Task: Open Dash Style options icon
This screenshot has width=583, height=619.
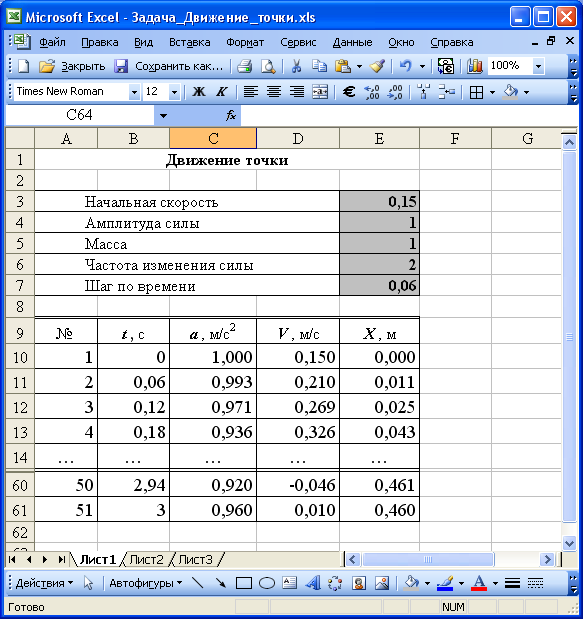Action: pyautogui.click(x=536, y=583)
